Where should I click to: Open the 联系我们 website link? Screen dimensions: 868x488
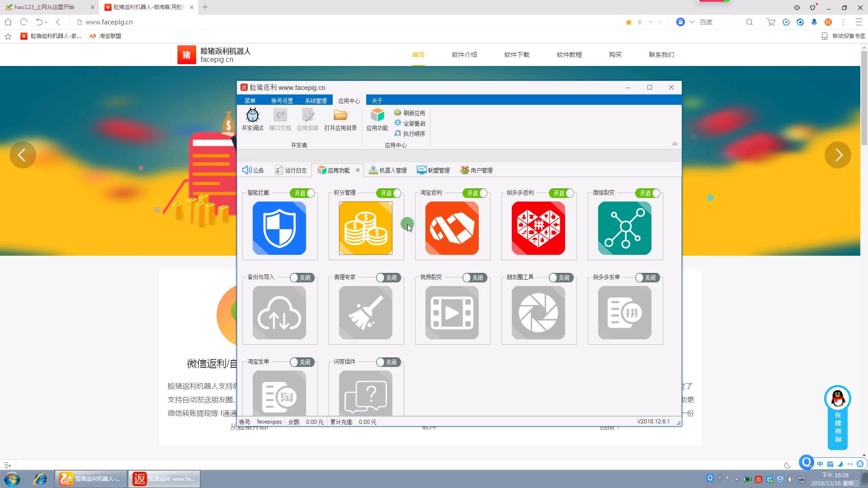coord(661,55)
